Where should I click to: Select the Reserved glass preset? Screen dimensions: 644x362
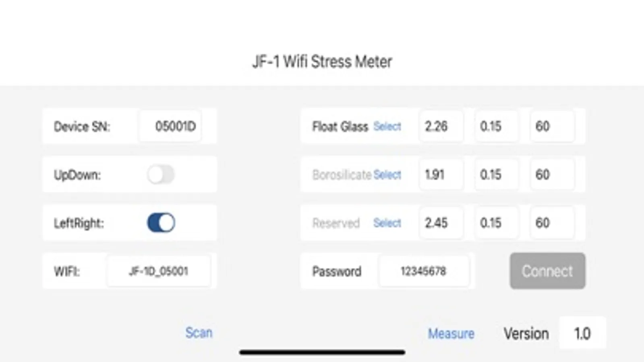(387, 223)
